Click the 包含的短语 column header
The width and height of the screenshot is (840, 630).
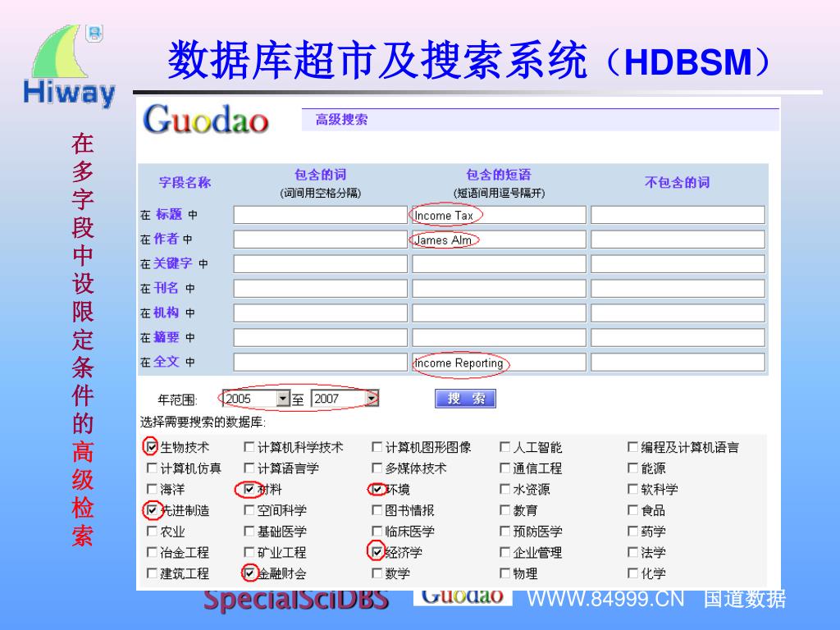499,175
